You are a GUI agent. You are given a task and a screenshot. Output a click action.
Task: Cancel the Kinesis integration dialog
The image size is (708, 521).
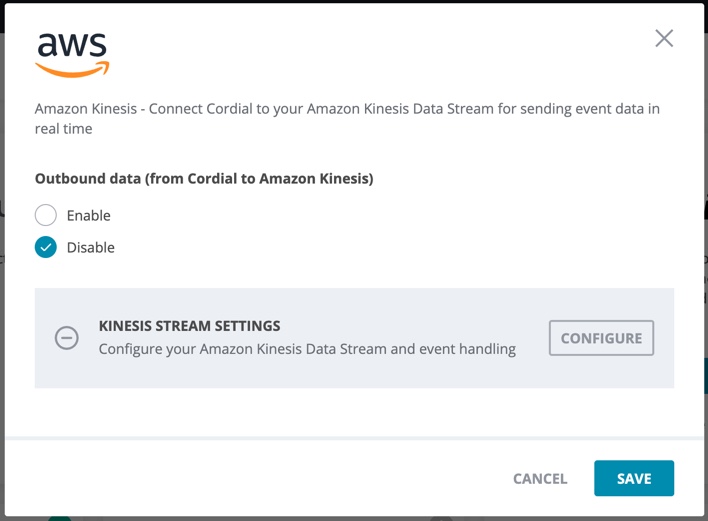(540, 479)
